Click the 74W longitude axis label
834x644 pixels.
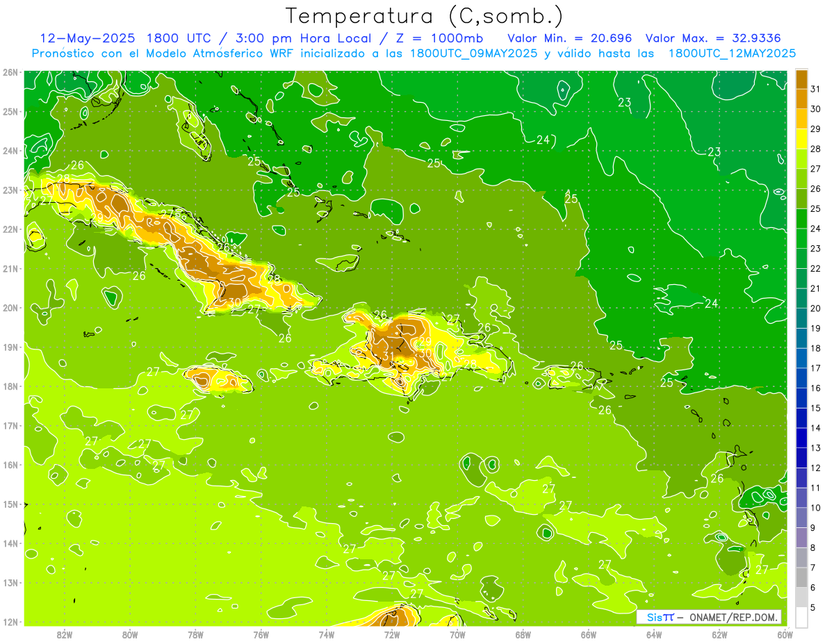tap(327, 634)
